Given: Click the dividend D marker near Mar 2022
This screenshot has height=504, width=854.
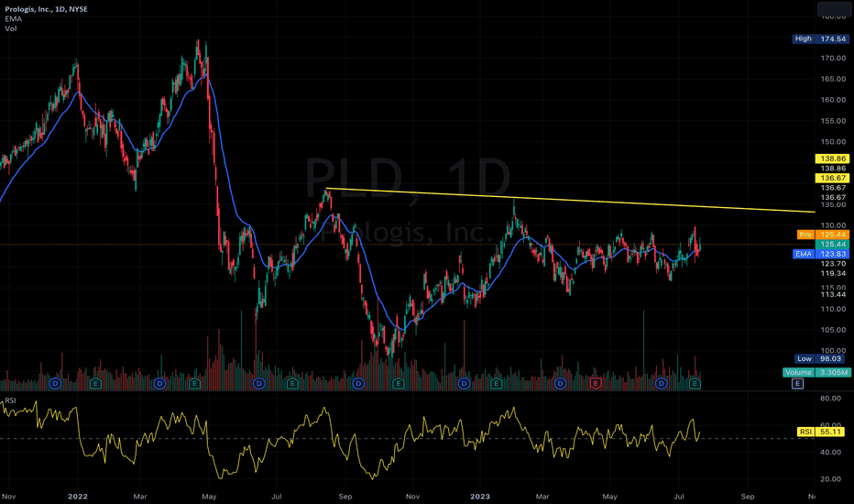Looking at the screenshot, I should [x=159, y=384].
